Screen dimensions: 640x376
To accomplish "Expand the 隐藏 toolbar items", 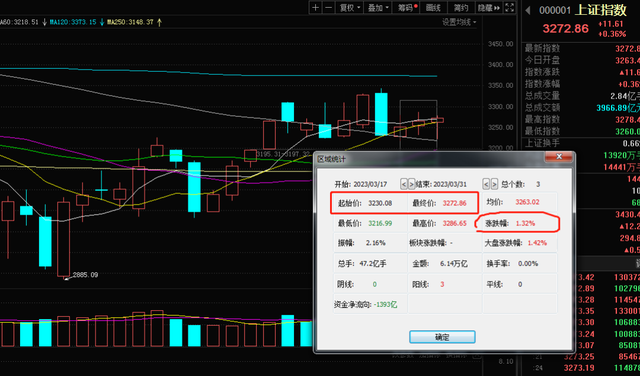I will click(489, 7).
